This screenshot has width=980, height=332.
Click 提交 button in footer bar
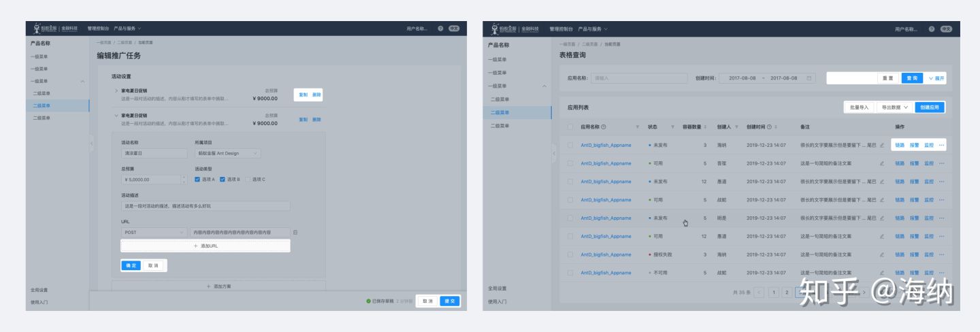449,301
